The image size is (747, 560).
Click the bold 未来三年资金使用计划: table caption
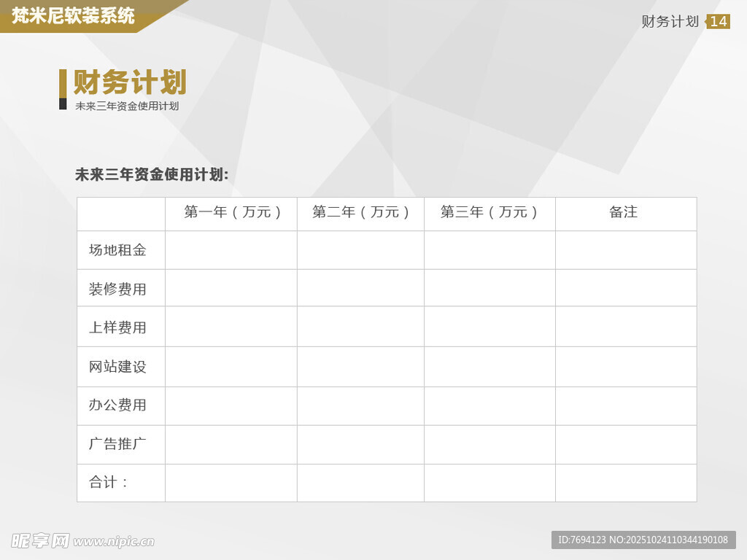(152, 174)
